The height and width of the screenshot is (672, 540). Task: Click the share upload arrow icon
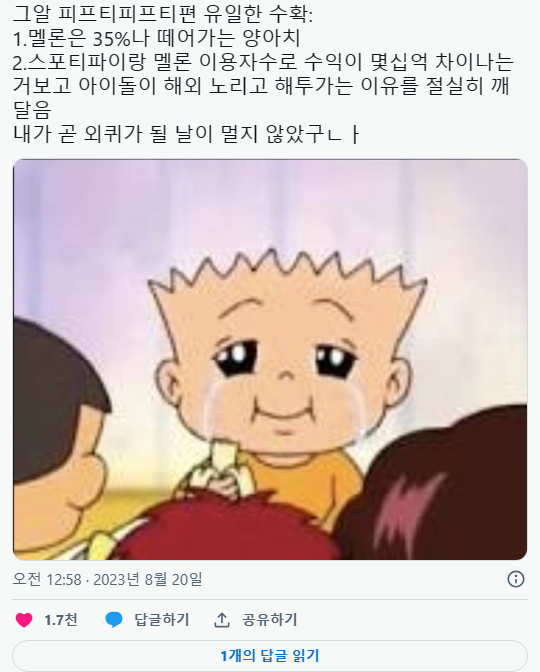click(x=222, y=620)
